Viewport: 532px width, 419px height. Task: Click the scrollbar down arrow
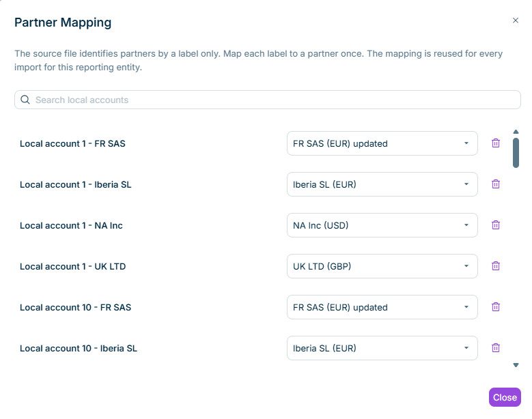point(516,365)
